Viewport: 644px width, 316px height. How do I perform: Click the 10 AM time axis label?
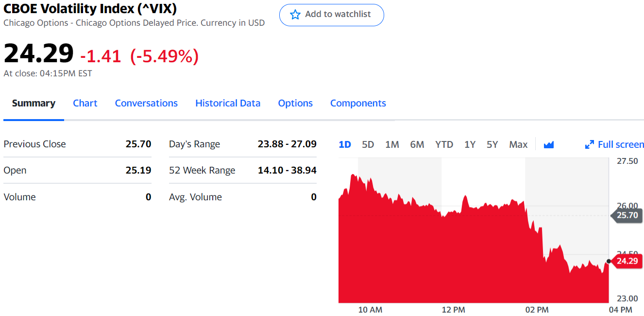370,310
